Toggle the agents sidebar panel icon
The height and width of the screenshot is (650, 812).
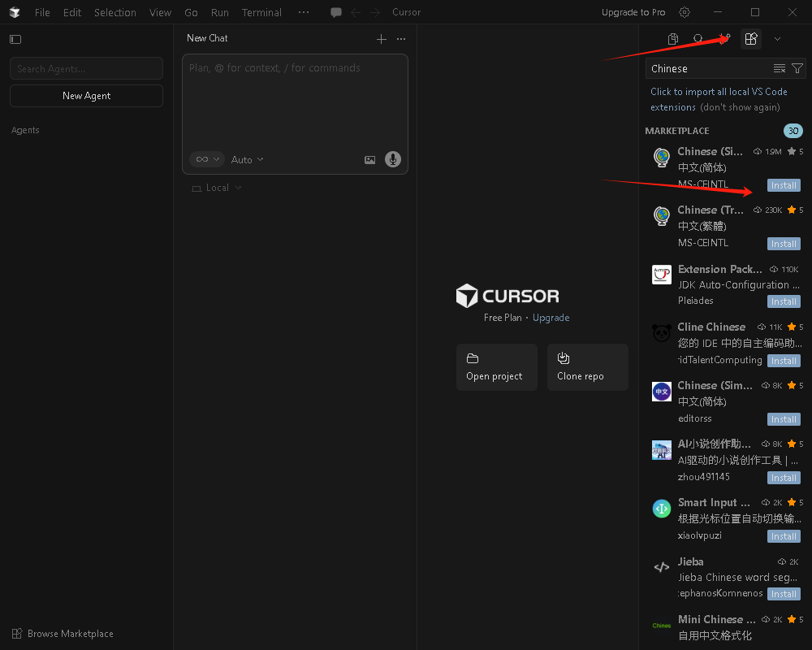coord(15,39)
